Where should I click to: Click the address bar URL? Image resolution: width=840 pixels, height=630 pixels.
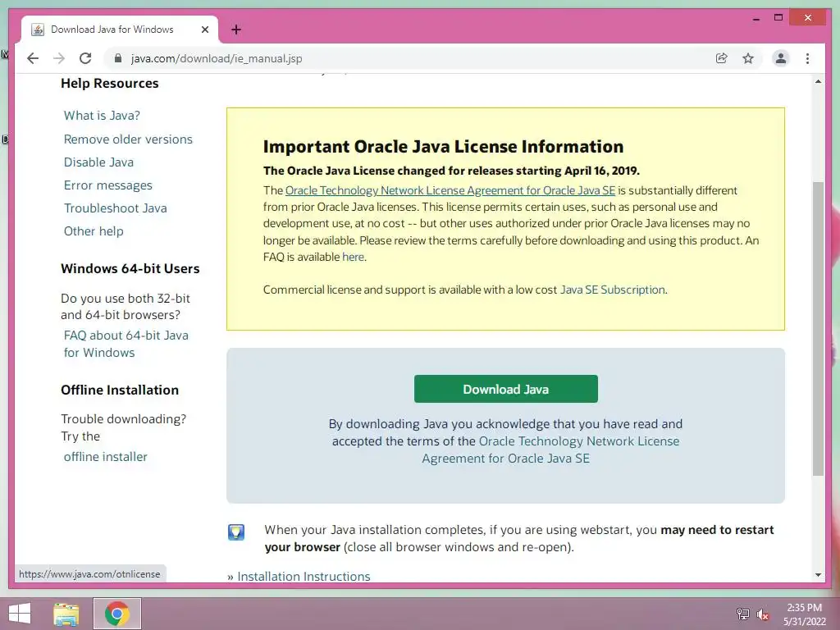coord(217,58)
